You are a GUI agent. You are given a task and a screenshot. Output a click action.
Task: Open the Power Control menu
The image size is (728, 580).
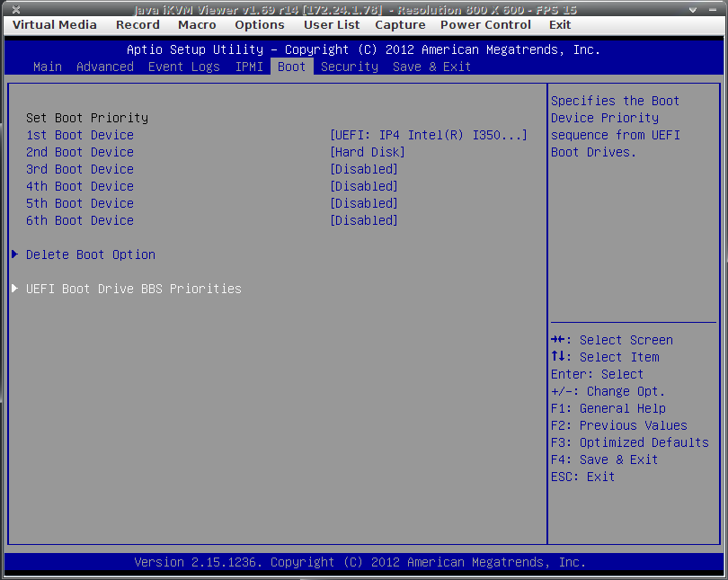[x=485, y=25]
